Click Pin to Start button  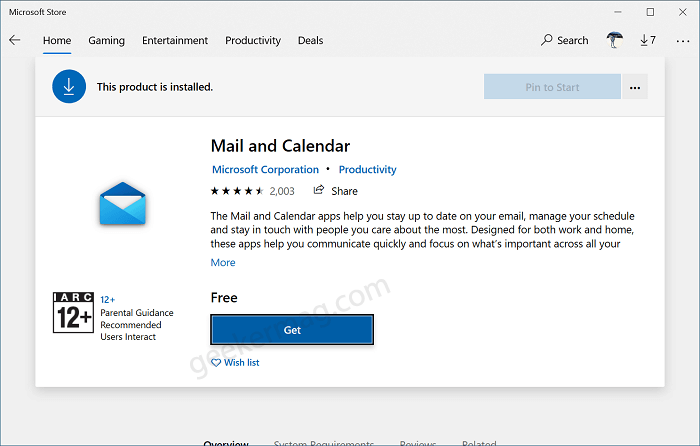pyautogui.click(x=552, y=87)
